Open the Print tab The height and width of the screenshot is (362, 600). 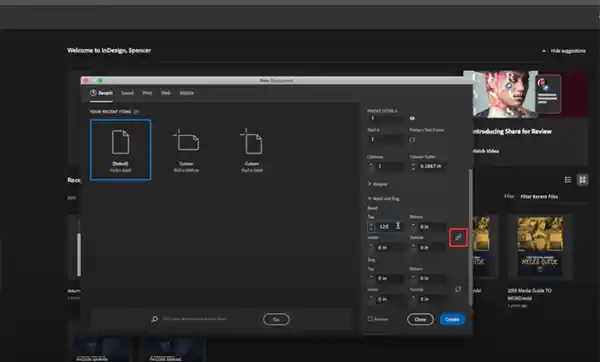pyautogui.click(x=147, y=93)
